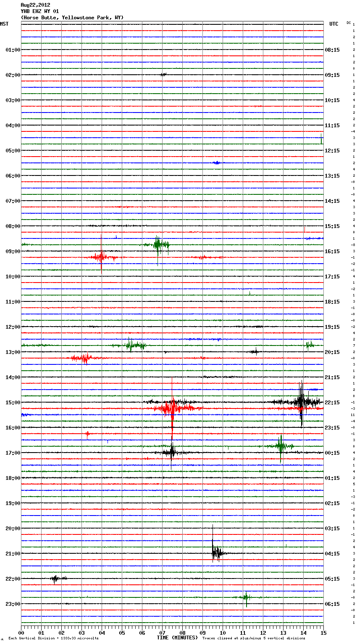The height and width of the screenshot is (644, 357).
Task: Click the date label Aug22,2012
Action: coord(35,5)
